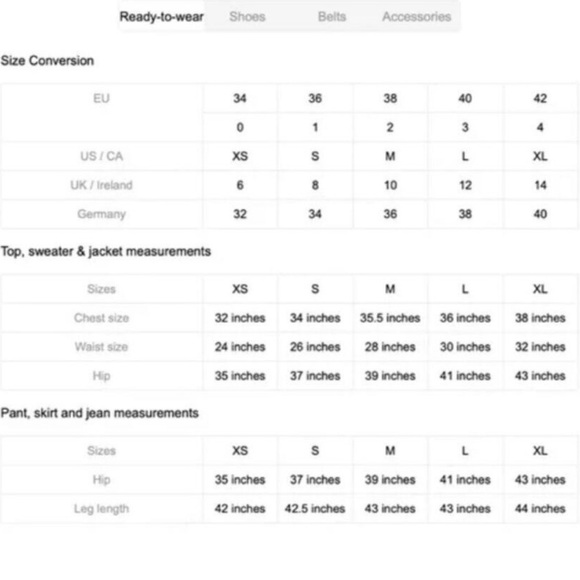Click UK / Ireland size 12 cell
Screen dimensions: 580x580
pyautogui.click(x=465, y=185)
